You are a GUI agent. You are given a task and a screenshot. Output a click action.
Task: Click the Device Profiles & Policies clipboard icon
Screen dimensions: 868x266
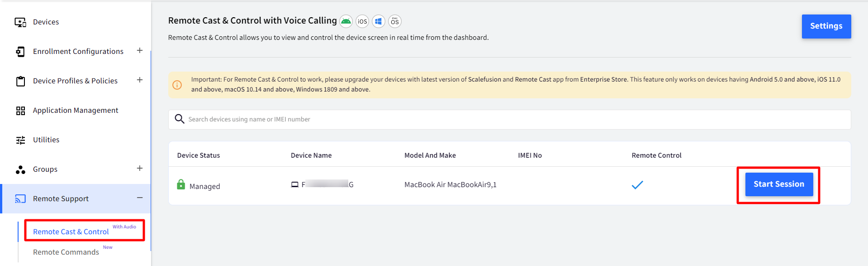tap(20, 81)
